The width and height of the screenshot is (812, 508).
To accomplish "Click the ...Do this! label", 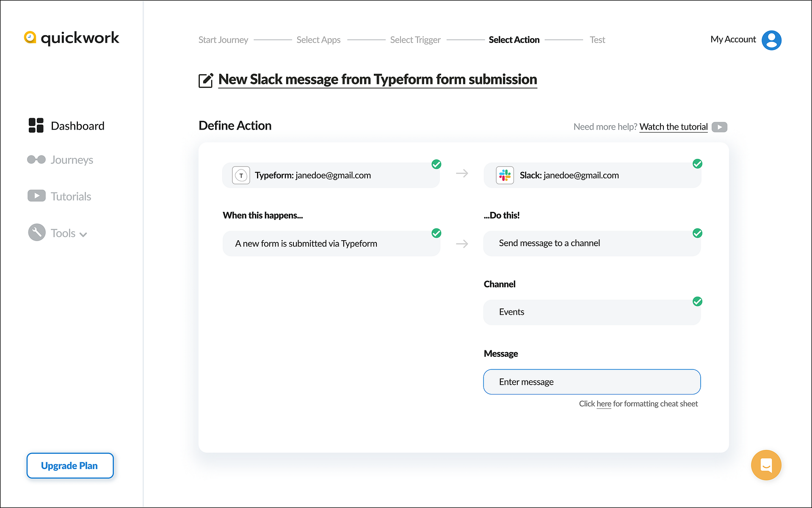I will coord(502,215).
